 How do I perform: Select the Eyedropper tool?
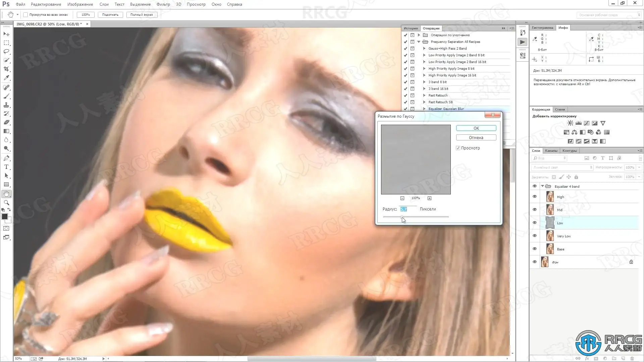[6, 78]
